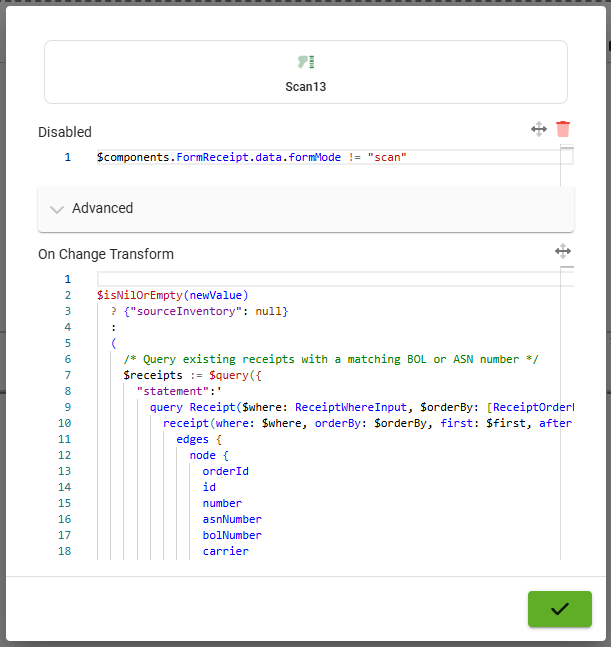611x647 pixels.
Task: Click the sourceInventory null code line
Action: point(205,311)
